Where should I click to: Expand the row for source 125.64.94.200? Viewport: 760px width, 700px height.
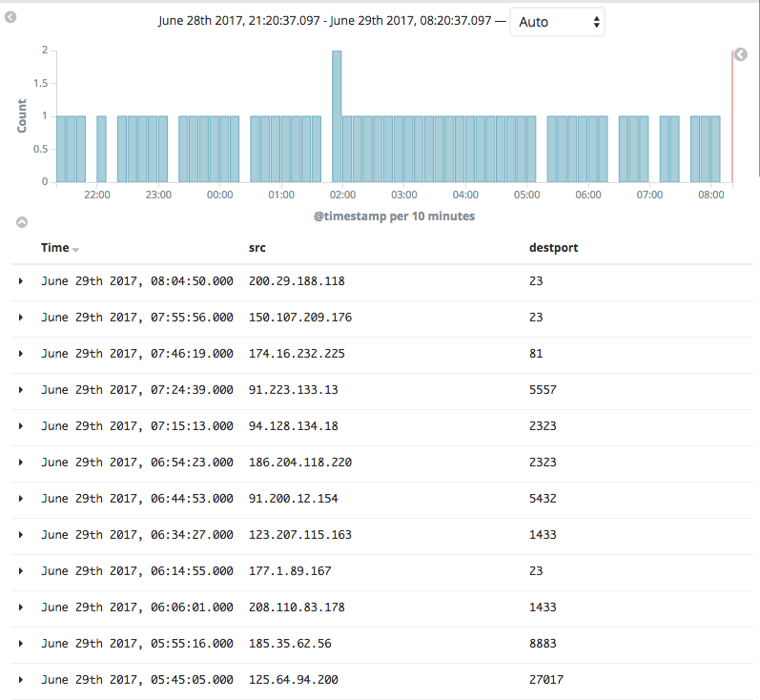(x=21, y=680)
